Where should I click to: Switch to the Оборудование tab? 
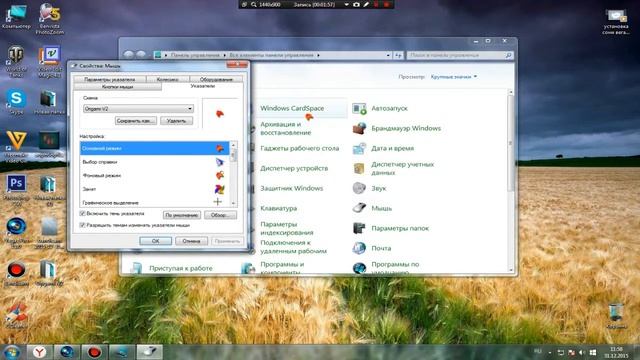coord(216,79)
